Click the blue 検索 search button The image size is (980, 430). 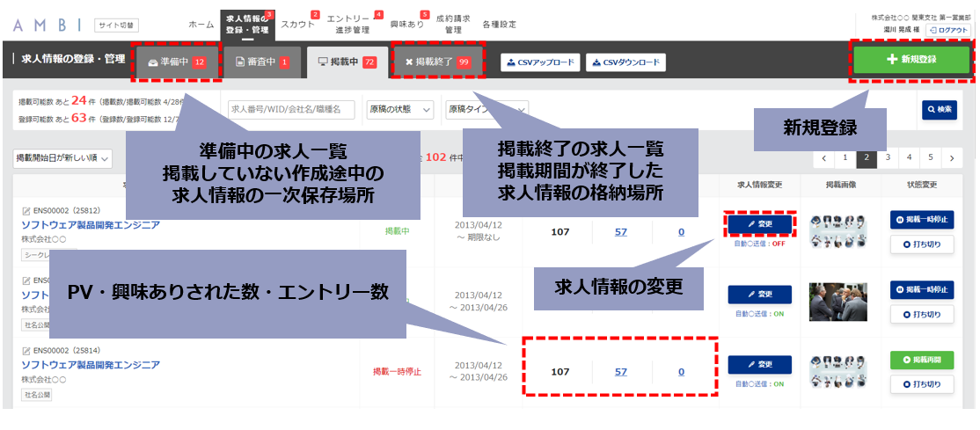click(940, 109)
